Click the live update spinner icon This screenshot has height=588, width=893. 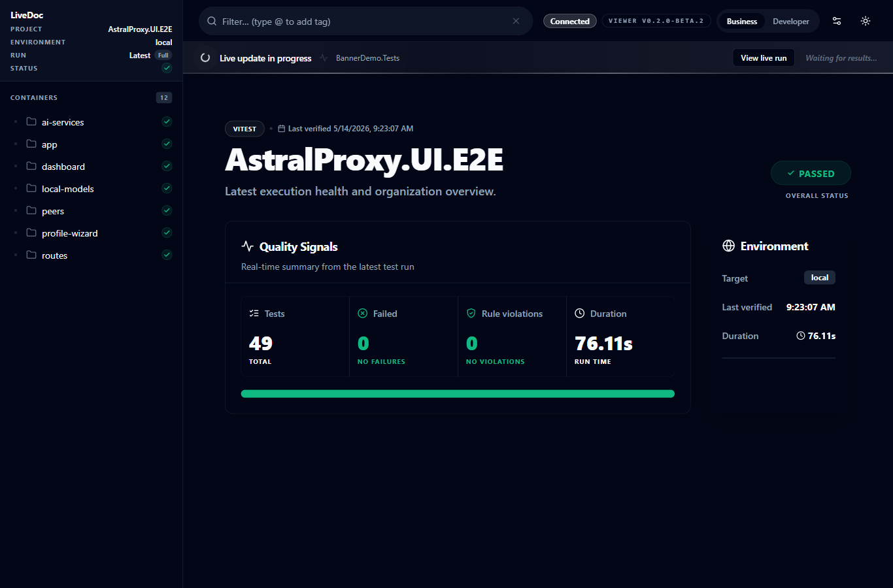pyautogui.click(x=205, y=58)
